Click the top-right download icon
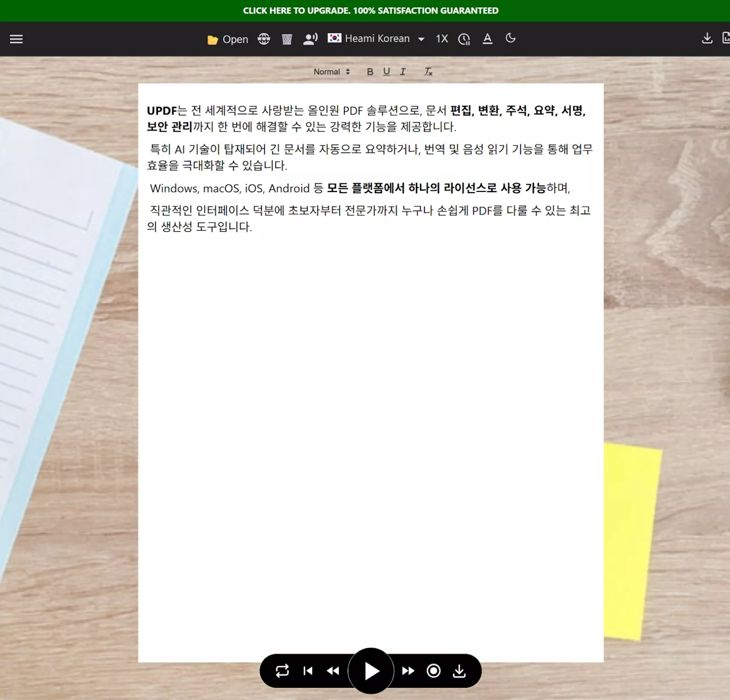 tap(707, 38)
